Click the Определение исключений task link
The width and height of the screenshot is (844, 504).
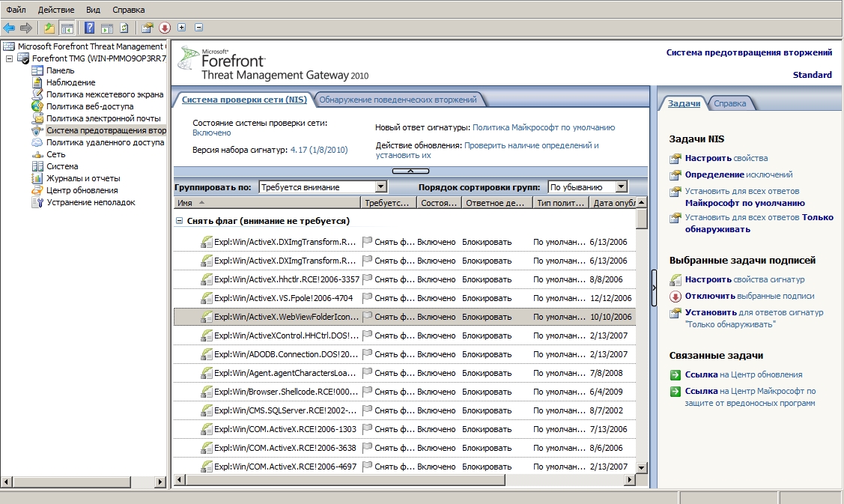pos(738,174)
